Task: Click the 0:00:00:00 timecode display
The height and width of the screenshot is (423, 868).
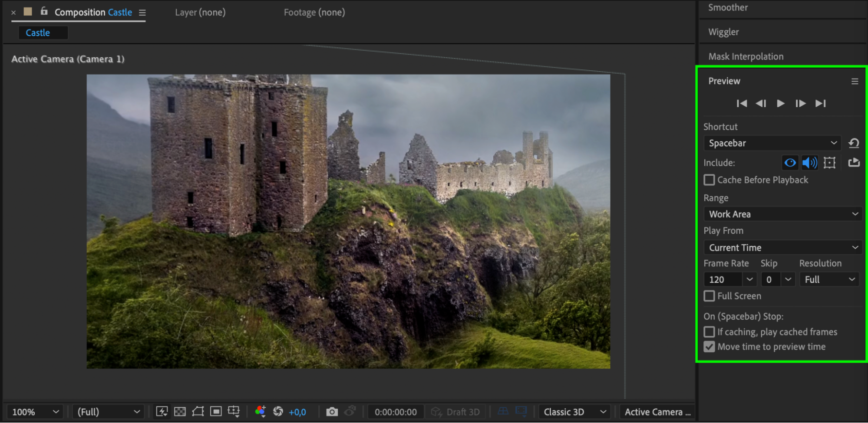Action: tap(396, 412)
